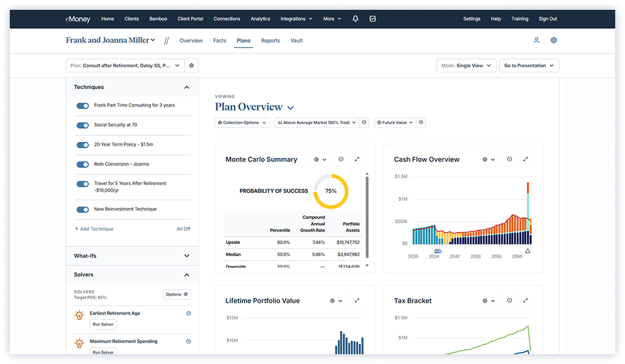Click the globe icon beside profile
This screenshot has height=364, width=625.
[x=554, y=41]
